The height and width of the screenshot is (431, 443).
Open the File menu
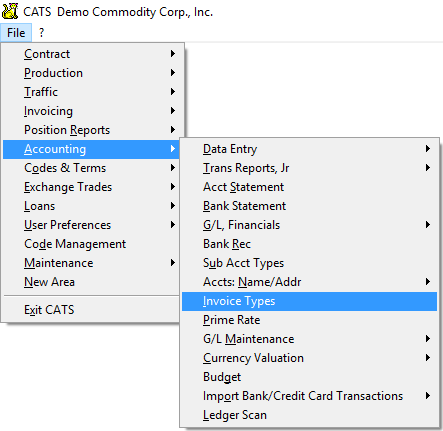(16, 33)
